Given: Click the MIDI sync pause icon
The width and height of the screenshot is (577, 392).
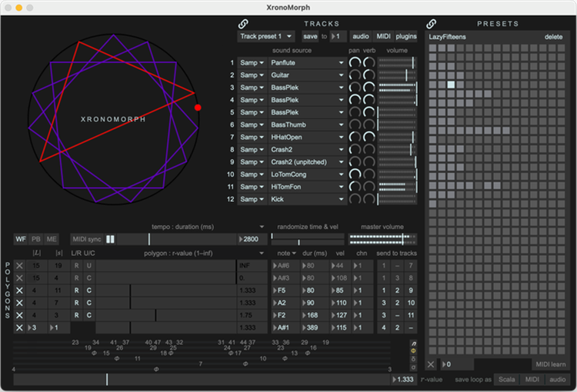Looking at the screenshot, I should (110, 240).
